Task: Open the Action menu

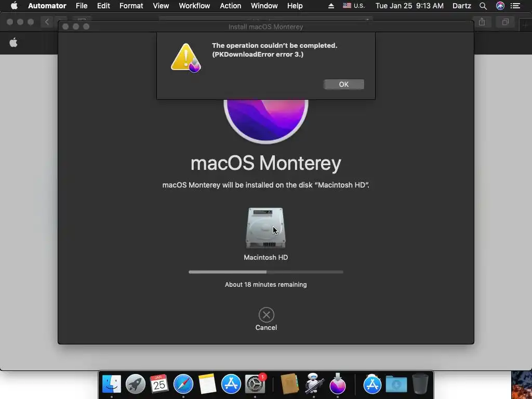Action: coord(230,6)
